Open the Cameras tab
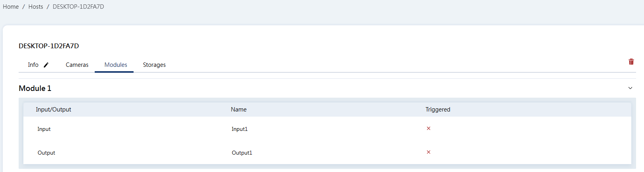The height and width of the screenshot is (172, 644). click(x=77, y=65)
